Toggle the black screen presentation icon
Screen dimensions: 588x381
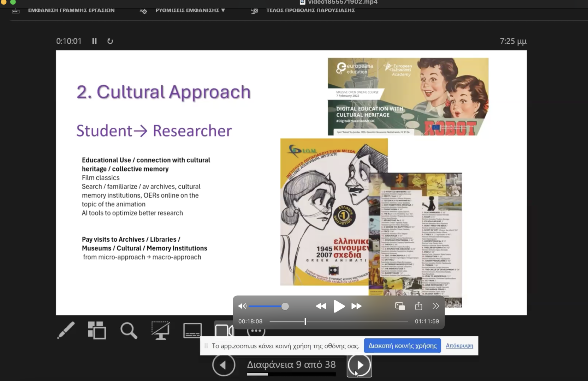click(x=160, y=330)
